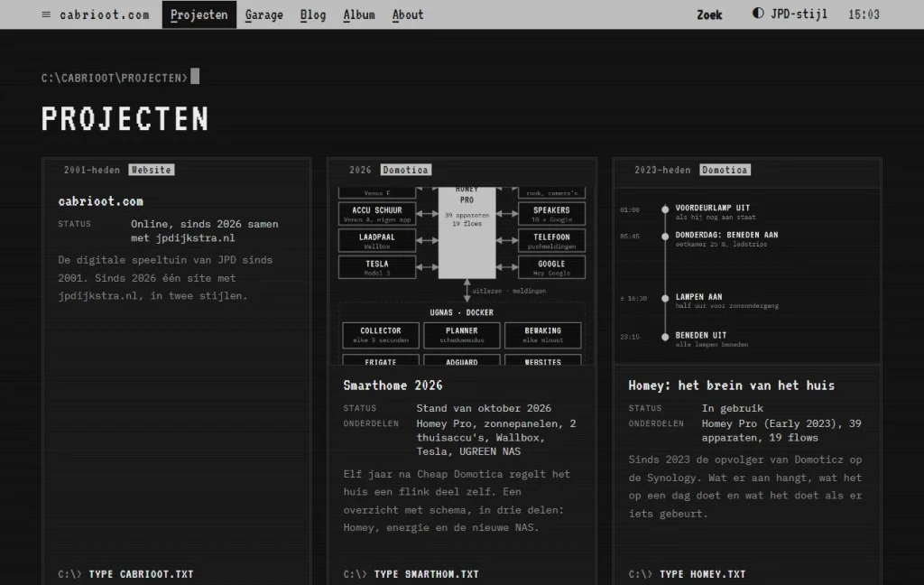This screenshot has width=924, height=585.
Task: Click the ACCU SCHUUR box in the diagram
Action: [377, 213]
